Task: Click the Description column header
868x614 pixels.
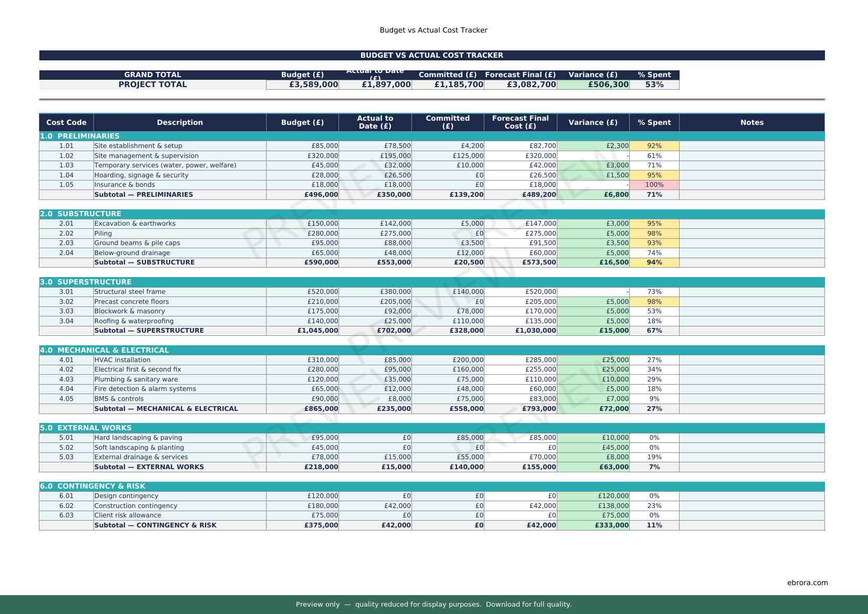Action: 179,122
